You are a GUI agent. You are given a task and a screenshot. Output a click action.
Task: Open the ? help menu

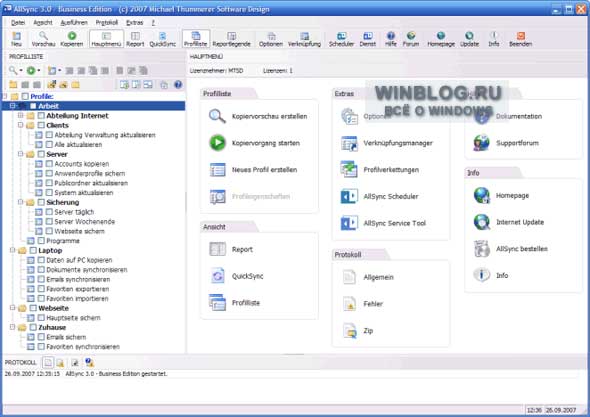(x=153, y=23)
